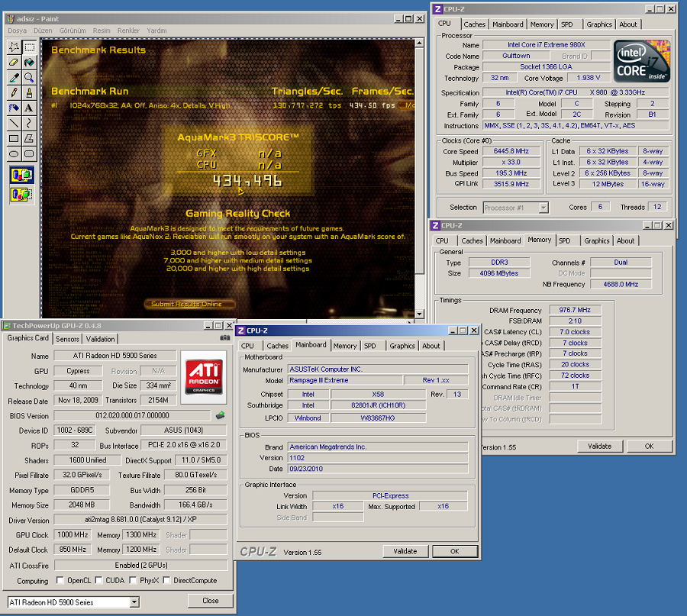
Task: Select the Text tool labeled A
Action: click(x=29, y=108)
